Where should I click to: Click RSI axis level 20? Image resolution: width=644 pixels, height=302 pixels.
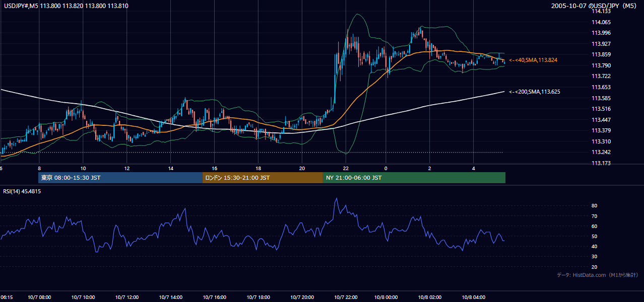(595, 267)
